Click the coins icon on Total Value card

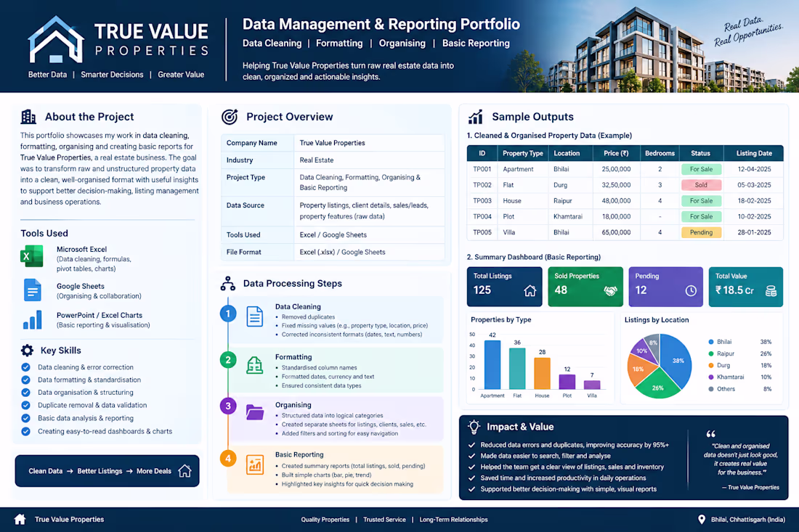click(x=771, y=291)
